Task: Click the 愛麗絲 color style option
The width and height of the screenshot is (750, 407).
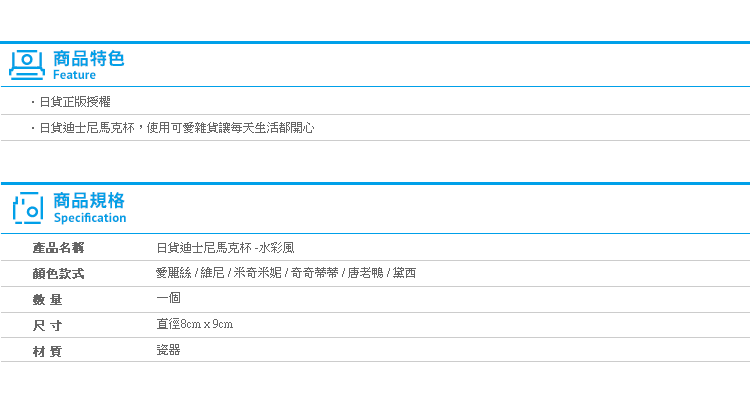Action: pos(174,273)
